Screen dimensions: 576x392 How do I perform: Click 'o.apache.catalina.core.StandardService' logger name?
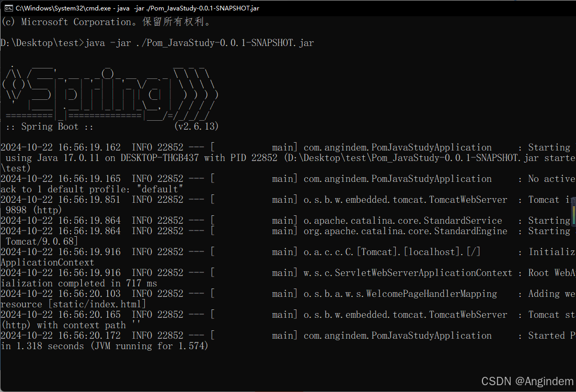coord(402,221)
